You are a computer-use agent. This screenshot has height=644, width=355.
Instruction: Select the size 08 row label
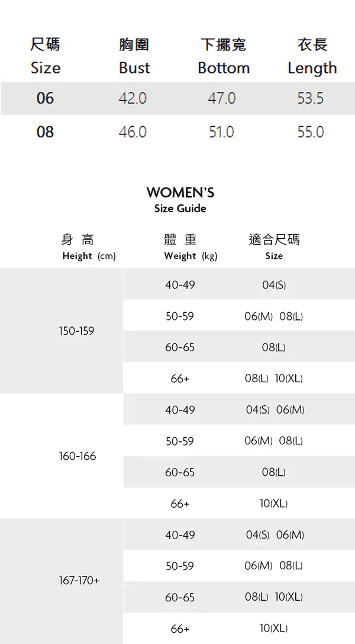(45, 132)
